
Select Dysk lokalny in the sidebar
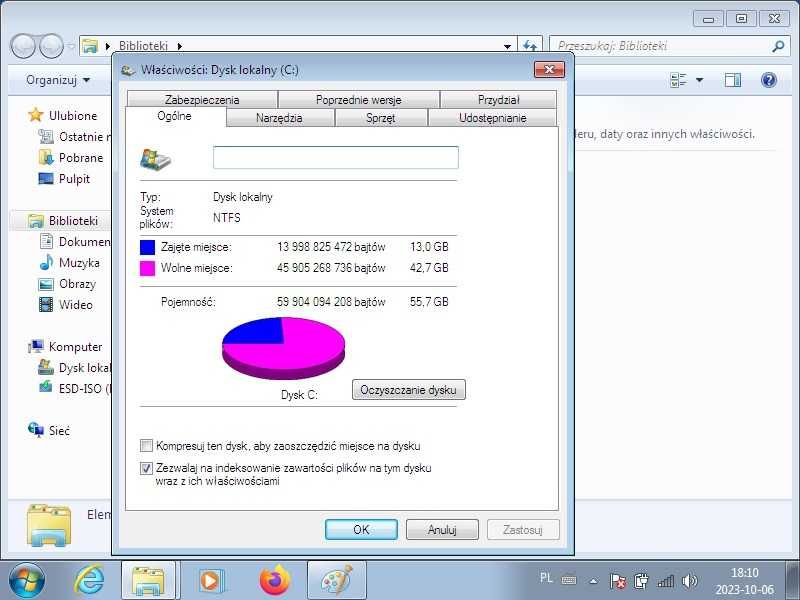pos(75,368)
